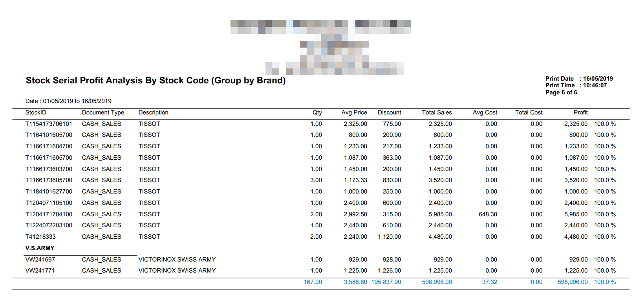
Task: Click the grand total profit 598,996.00
Action: [573, 282]
